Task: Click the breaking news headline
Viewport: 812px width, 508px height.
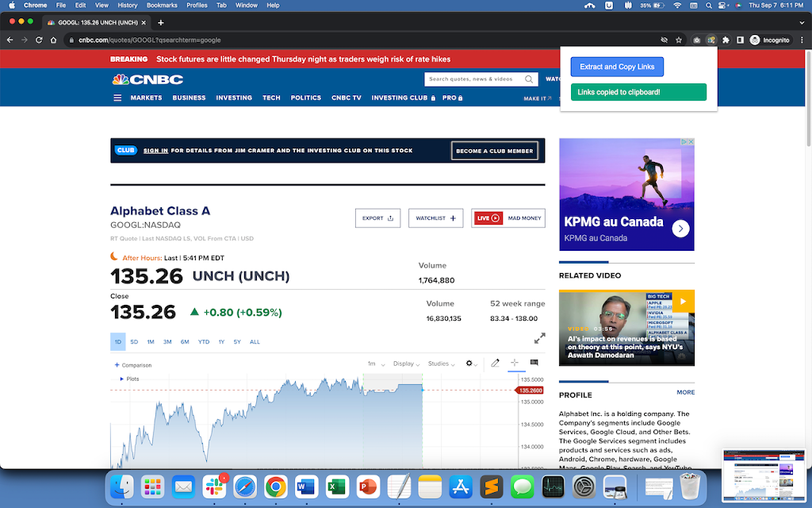Action: [304, 59]
